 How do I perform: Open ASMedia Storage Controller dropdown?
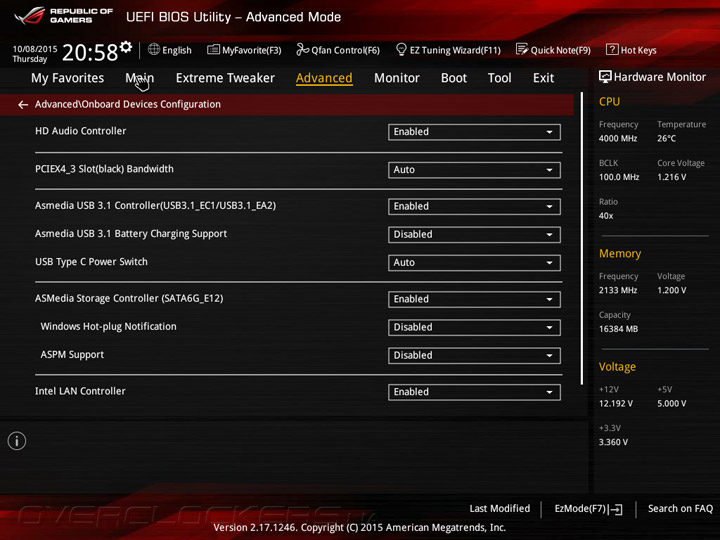[474, 299]
